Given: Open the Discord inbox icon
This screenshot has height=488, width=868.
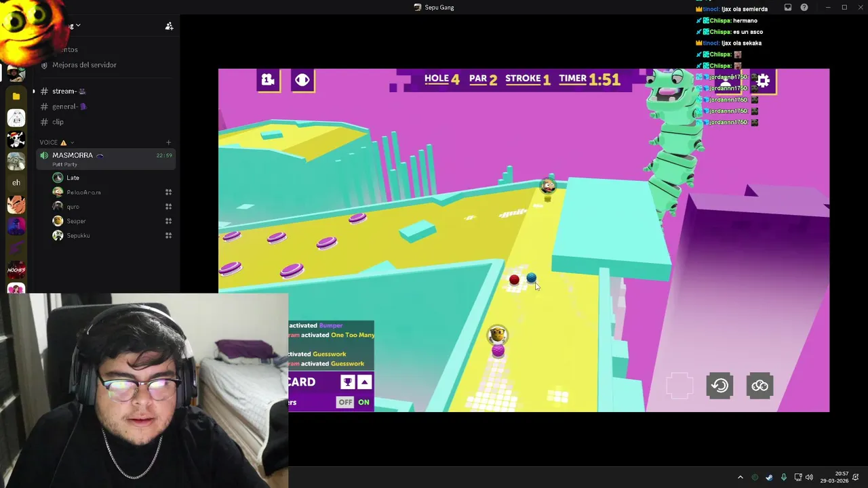Looking at the screenshot, I should tap(788, 7).
